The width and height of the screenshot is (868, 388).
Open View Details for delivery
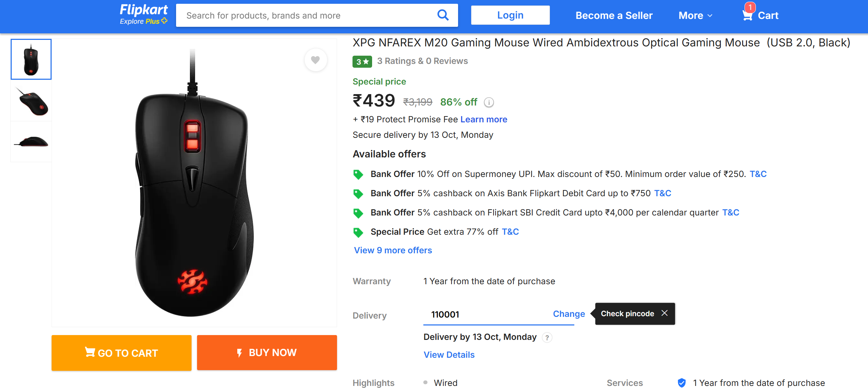pos(449,355)
